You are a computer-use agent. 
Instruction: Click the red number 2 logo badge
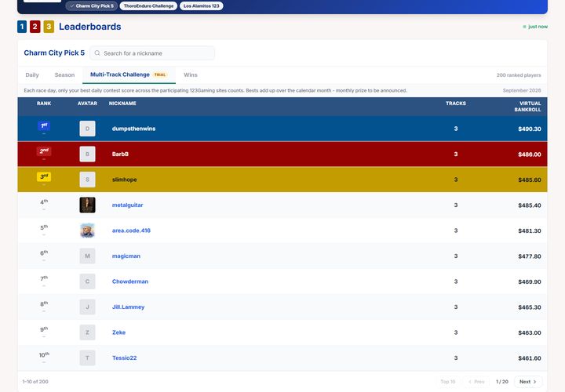pos(35,27)
